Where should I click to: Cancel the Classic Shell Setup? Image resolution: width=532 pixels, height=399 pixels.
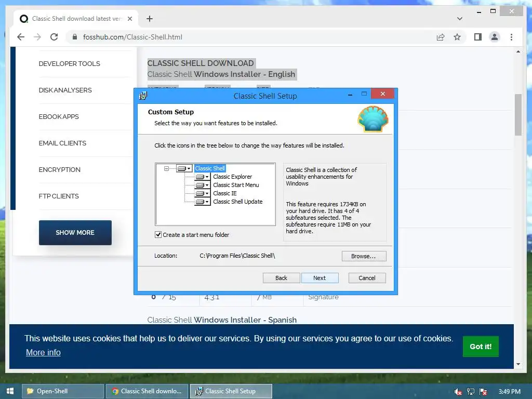coord(367,278)
